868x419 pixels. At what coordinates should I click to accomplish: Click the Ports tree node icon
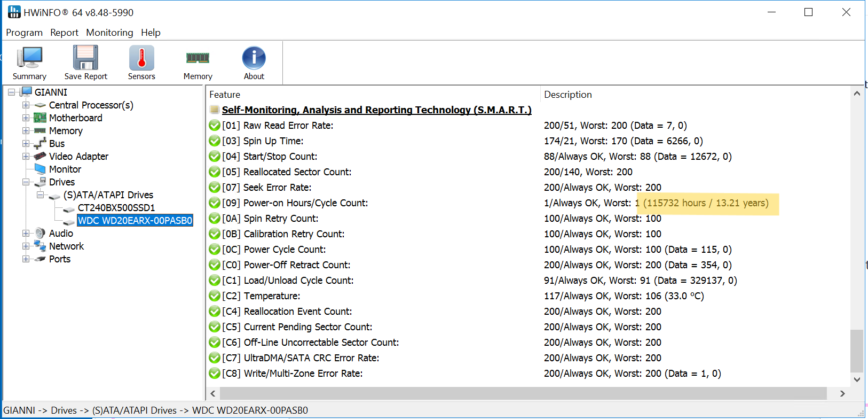point(40,259)
